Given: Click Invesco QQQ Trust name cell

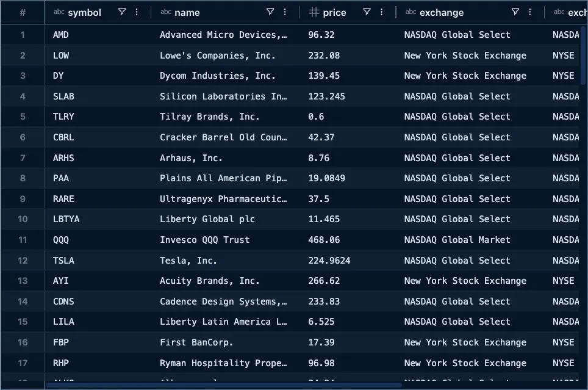Looking at the screenshot, I should click(x=225, y=239).
